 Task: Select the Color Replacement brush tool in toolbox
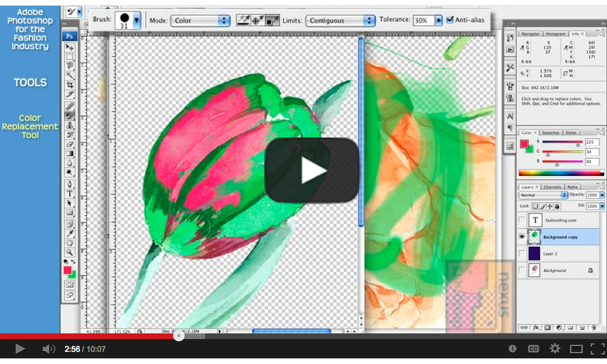coord(70,116)
